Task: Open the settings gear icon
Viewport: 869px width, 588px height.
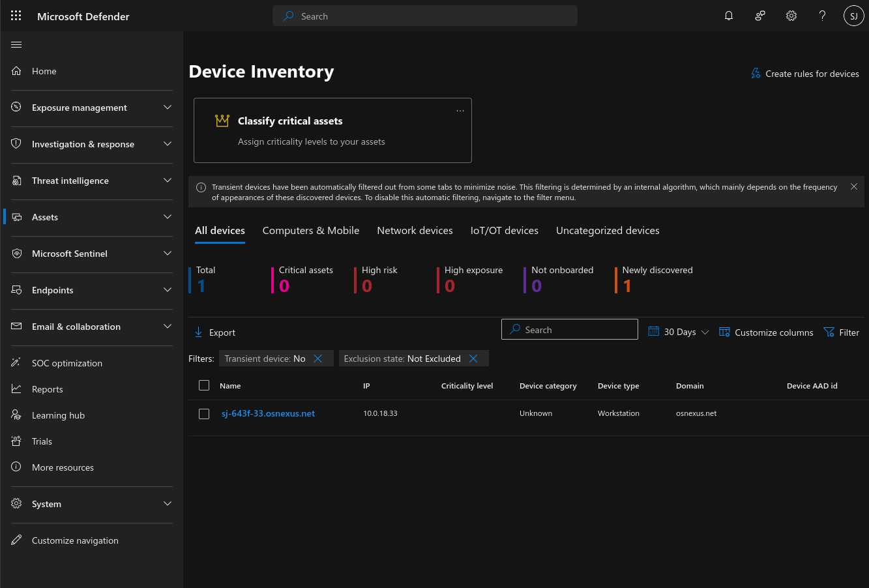Action: [x=791, y=16]
